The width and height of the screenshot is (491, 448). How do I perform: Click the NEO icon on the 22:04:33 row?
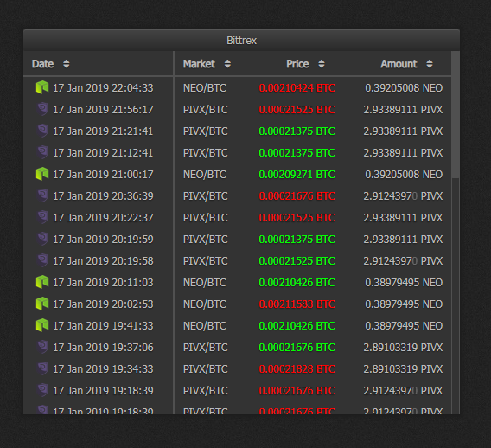(42, 87)
